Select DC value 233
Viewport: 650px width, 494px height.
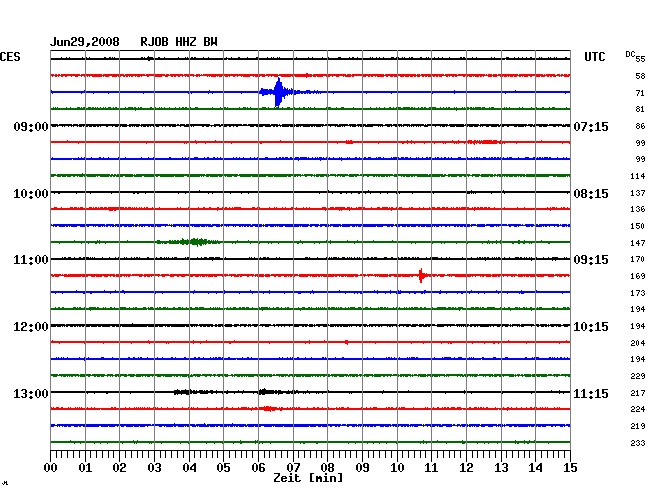click(638, 443)
